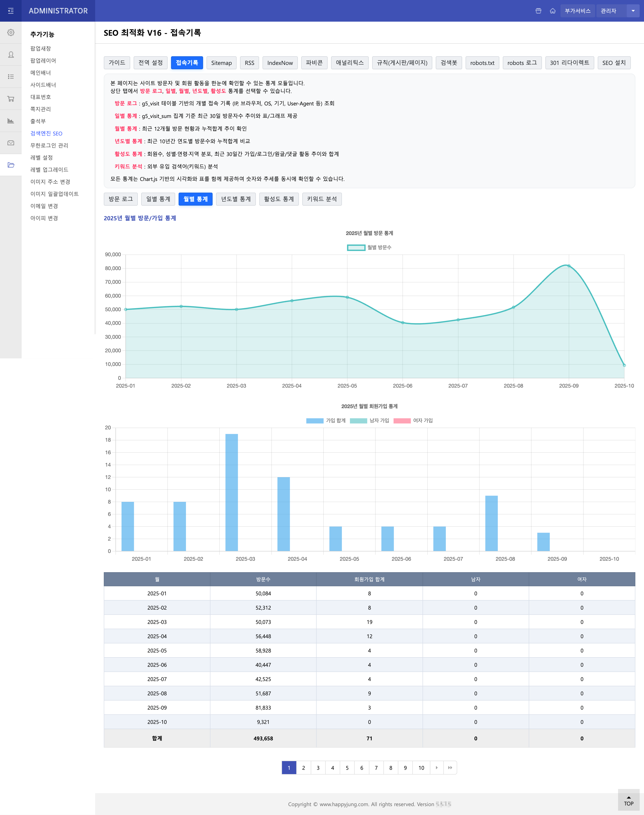Click the 부가서비스 button
Image resolution: width=644 pixels, height=815 pixels.
click(x=577, y=11)
